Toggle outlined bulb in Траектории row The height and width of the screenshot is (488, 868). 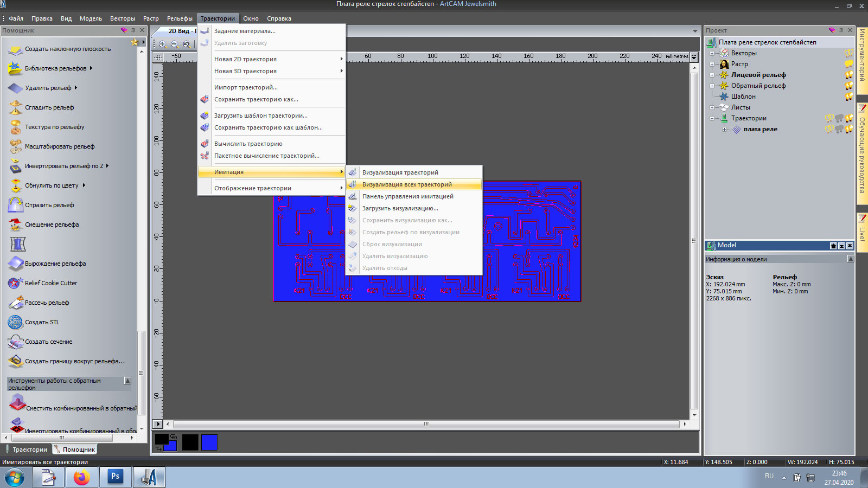pos(829,118)
